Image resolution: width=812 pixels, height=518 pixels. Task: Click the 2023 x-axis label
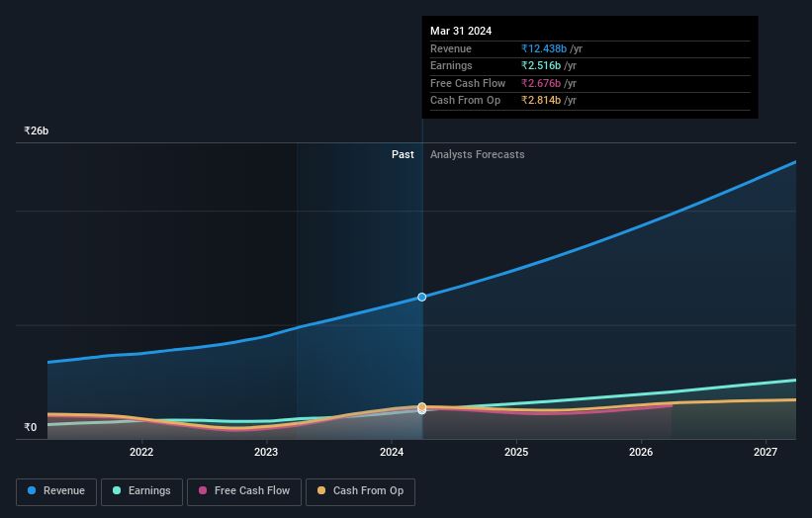click(x=266, y=453)
